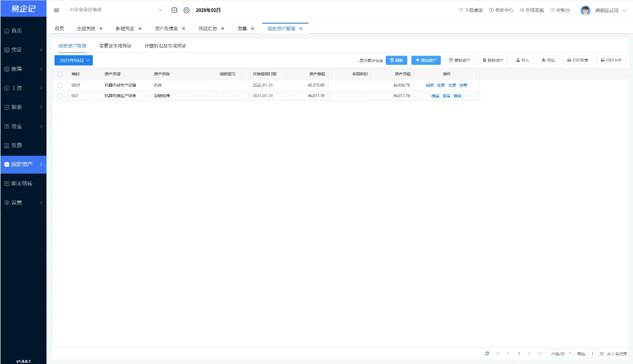Select the 计提折旧及生成凭证 sub-tab
The height and width of the screenshot is (364, 633).
(x=165, y=46)
